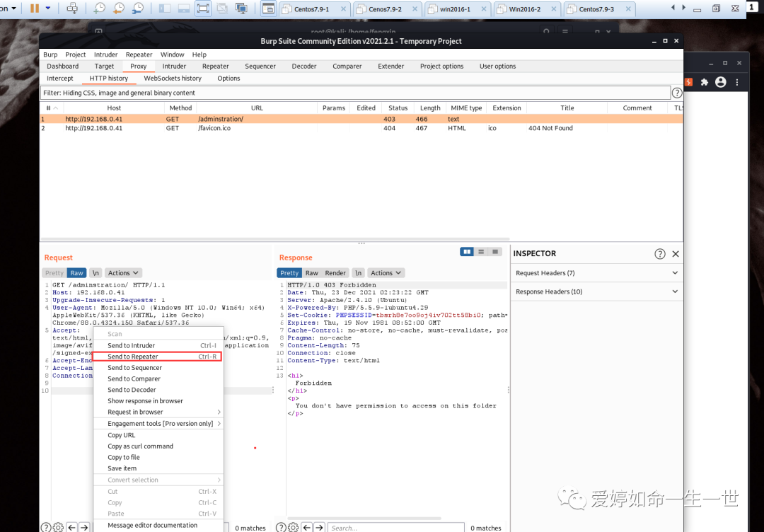764x532 pixels.
Task: Expand the Response Headers (10) section
Action: point(597,291)
